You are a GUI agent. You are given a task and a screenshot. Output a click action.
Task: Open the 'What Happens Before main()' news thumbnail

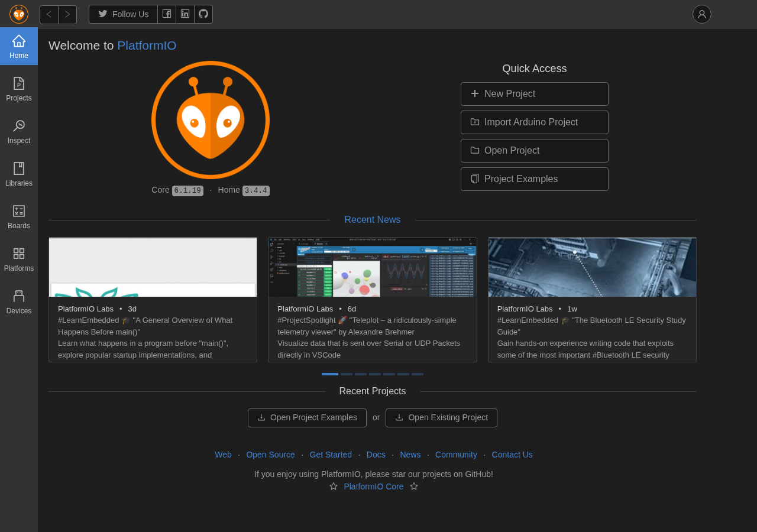[153, 267]
